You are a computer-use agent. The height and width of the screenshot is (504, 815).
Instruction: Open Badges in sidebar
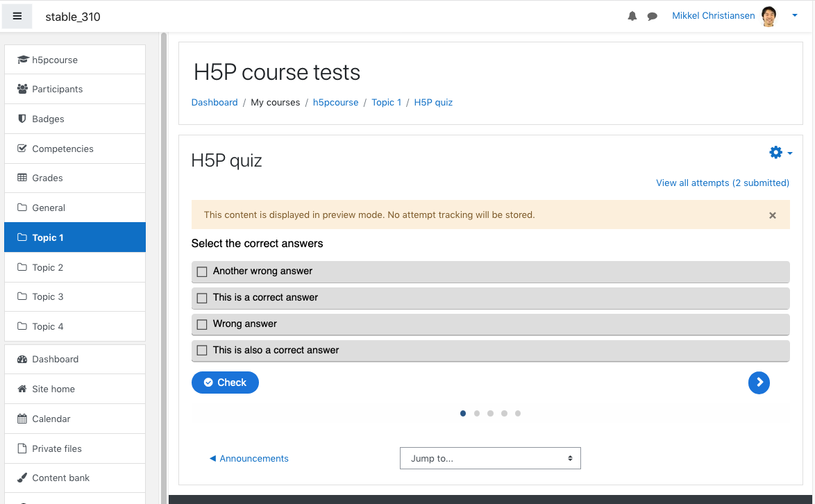coord(75,119)
